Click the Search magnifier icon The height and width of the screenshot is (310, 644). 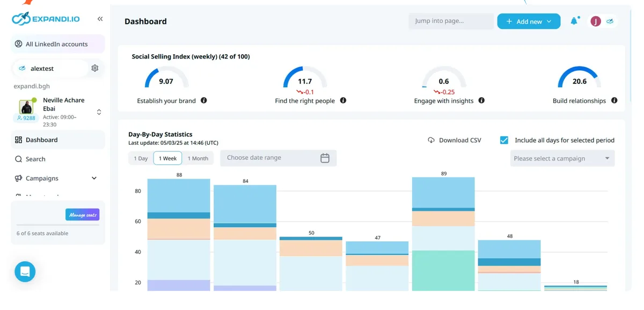point(18,159)
